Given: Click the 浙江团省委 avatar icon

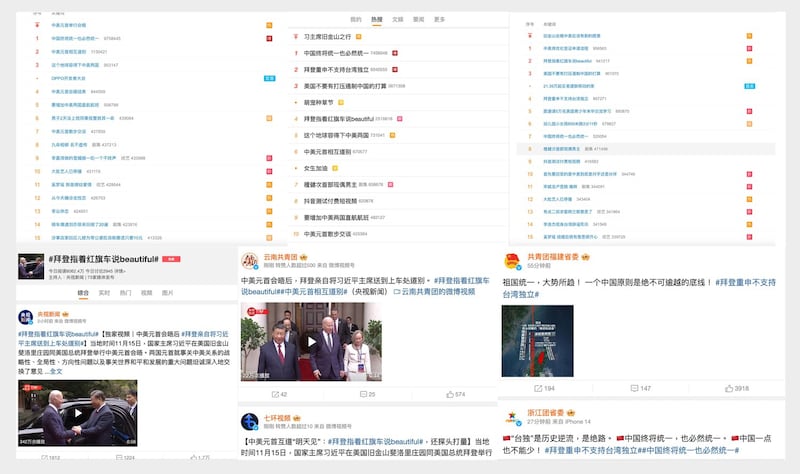Looking at the screenshot, I should tap(511, 418).
